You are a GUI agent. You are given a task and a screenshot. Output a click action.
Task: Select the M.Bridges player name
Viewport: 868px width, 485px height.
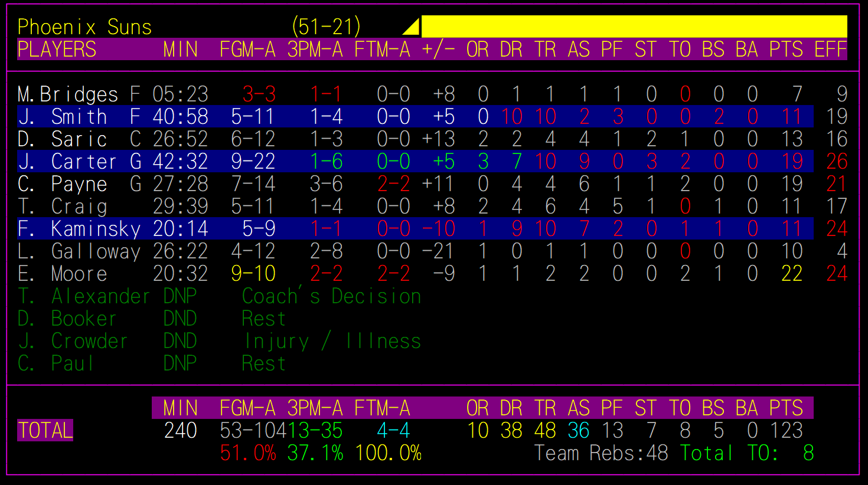coord(68,94)
